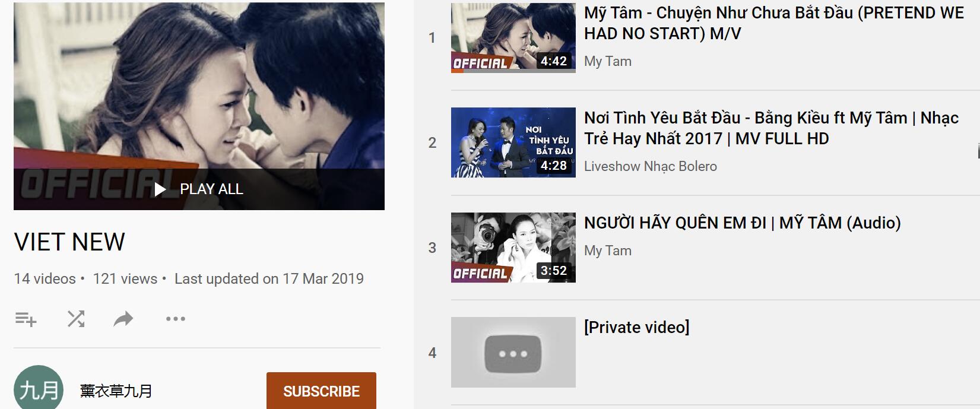Share this playlist using the arrow icon

coord(123,319)
